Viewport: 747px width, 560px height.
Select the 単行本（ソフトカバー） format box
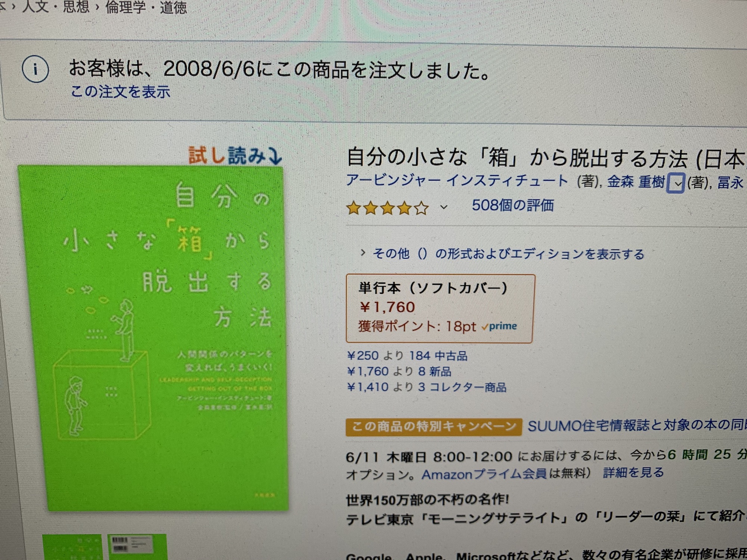point(440,308)
